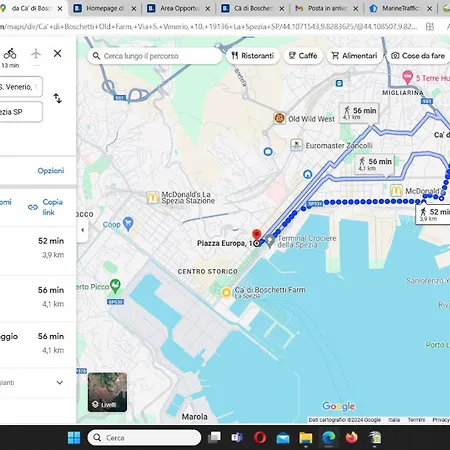
Task: Close the directions panel with X
Action: pyautogui.click(x=57, y=53)
